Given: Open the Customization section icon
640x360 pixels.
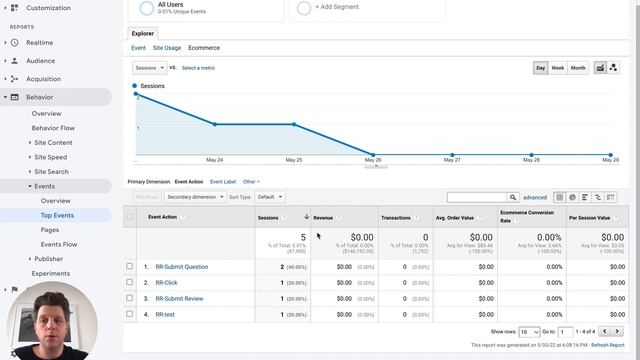Looking at the screenshot, I should pos(15,8).
